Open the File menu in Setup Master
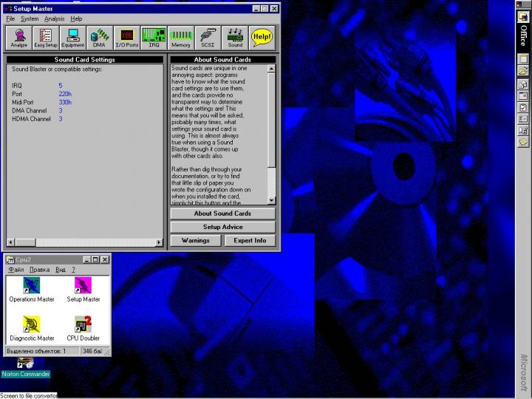Screen dimensions: 532x399 [x=10, y=18]
